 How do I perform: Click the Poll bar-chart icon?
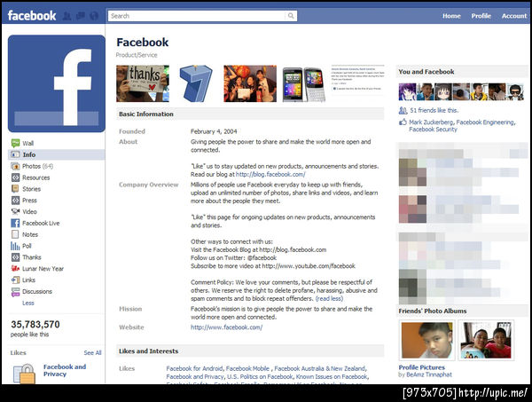(15, 246)
